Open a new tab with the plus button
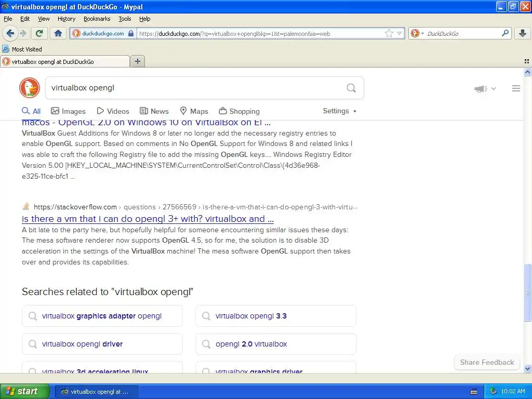 pos(137,61)
